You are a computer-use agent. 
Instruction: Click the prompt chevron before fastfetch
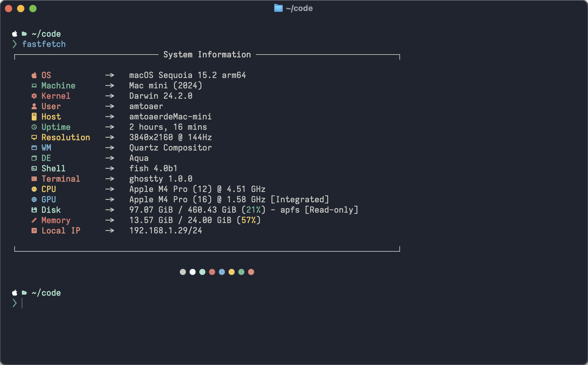click(x=14, y=44)
